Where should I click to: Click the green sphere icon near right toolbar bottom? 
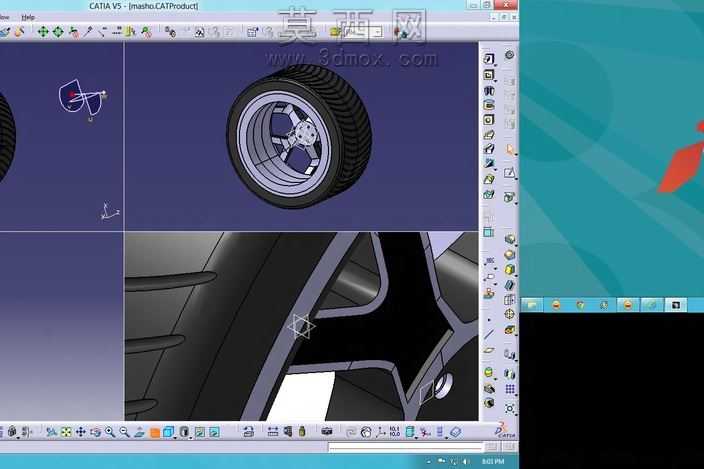pyautogui.click(x=489, y=373)
